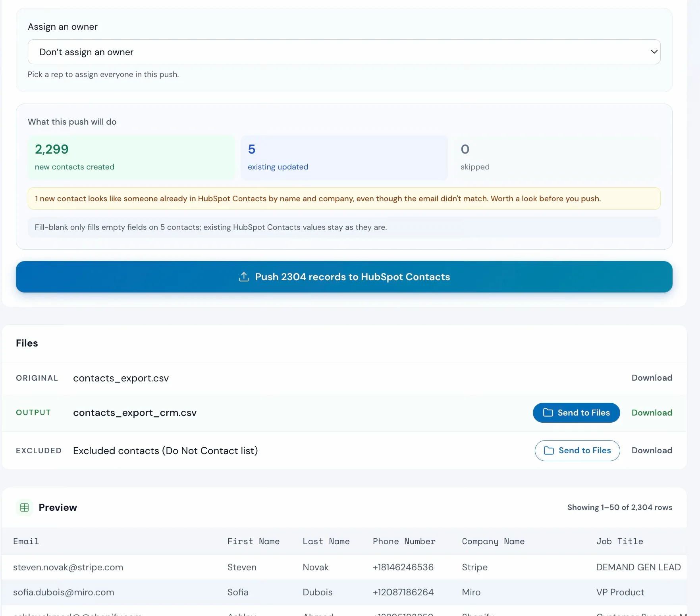700x616 pixels.
Task: Click the Sofia first name cell
Action: click(x=238, y=592)
